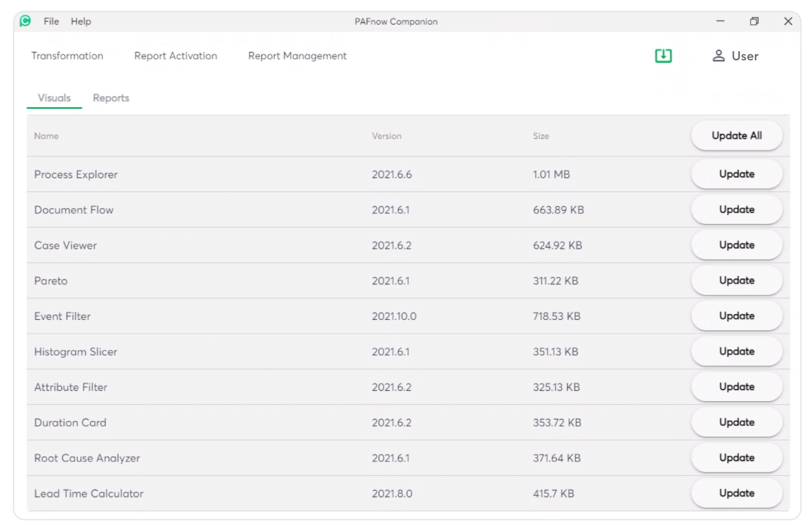Minimize the PAFnow Companion window

pos(720,21)
